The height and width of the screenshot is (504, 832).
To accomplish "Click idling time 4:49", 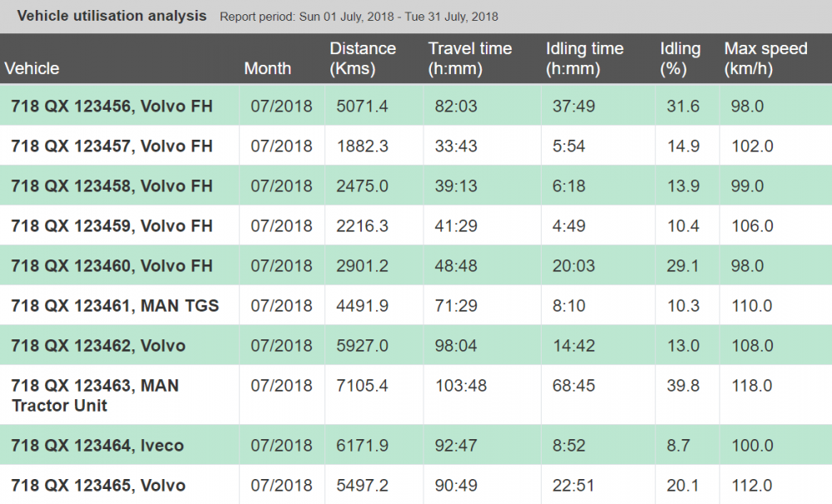I will tap(569, 226).
